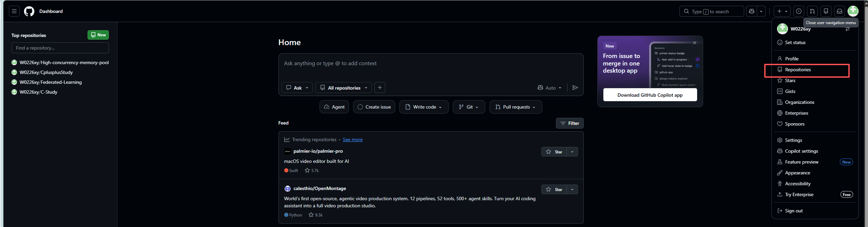Viewport: 868px width, 227px height.
Task: Open Settings from user menu
Action: pos(815,140)
